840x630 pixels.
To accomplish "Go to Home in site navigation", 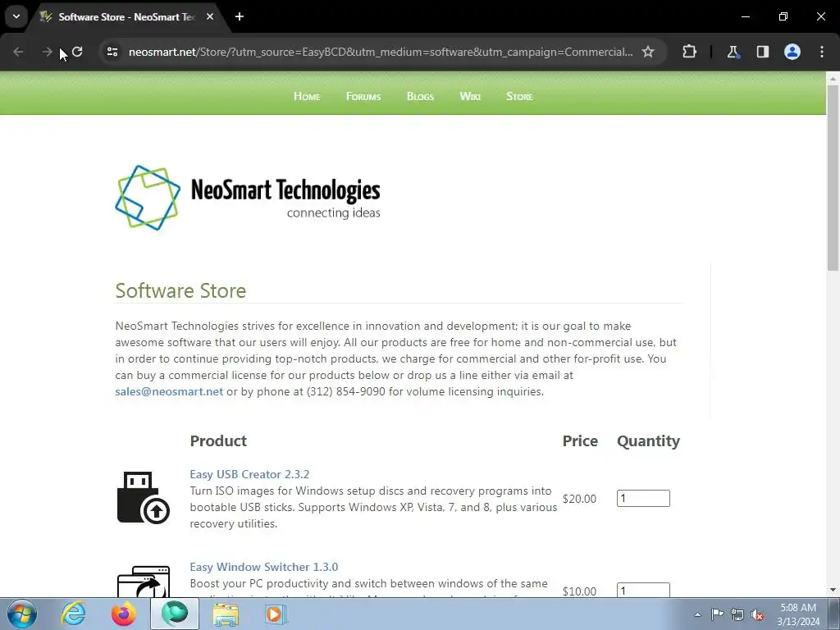I will point(307,97).
